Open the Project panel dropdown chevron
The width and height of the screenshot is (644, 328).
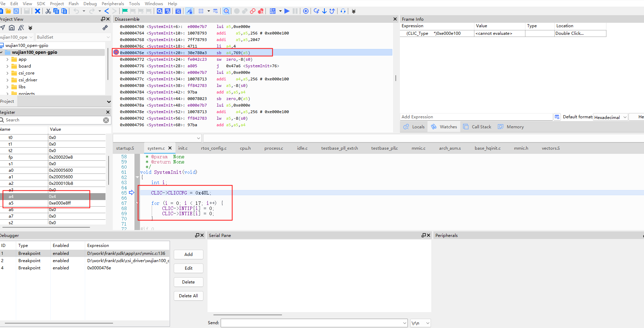point(109,102)
